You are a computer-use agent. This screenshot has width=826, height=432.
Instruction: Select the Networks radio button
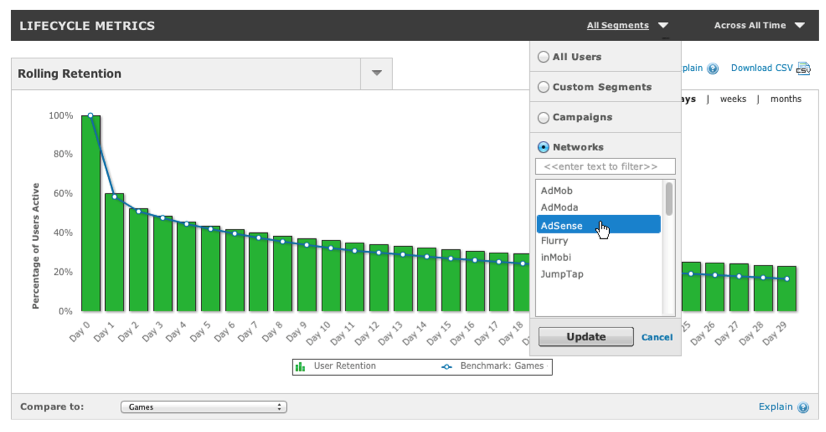point(544,147)
